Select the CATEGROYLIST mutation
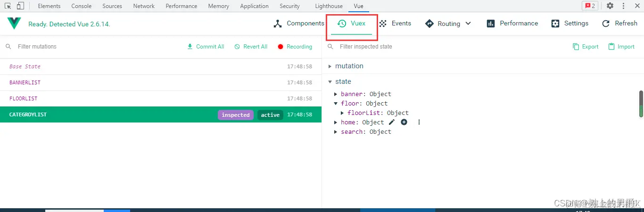 coord(161,114)
